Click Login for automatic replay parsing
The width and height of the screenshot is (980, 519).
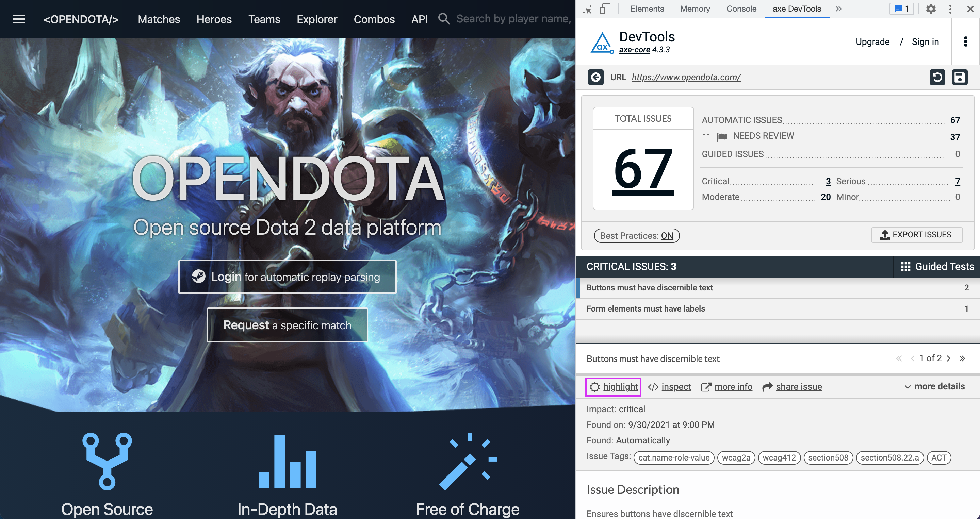click(x=287, y=277)
